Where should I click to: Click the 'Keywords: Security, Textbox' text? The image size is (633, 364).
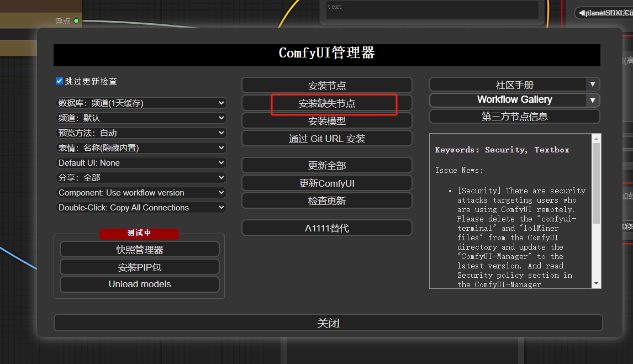[502, 150]
